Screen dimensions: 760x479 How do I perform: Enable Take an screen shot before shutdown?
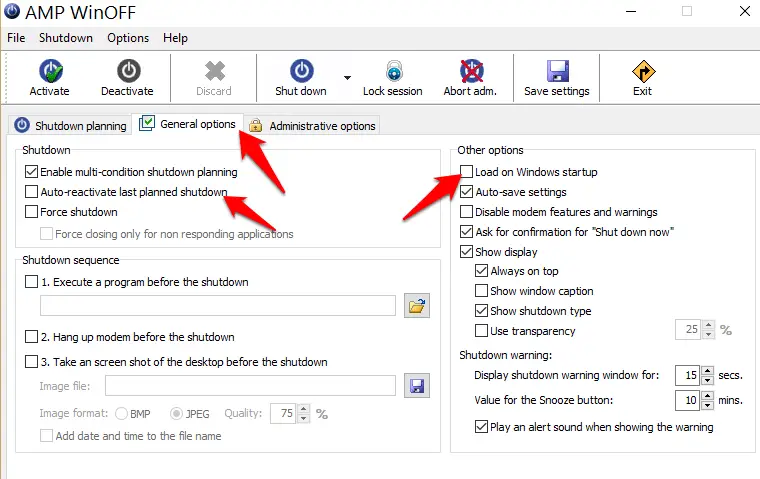coord(32,362)
